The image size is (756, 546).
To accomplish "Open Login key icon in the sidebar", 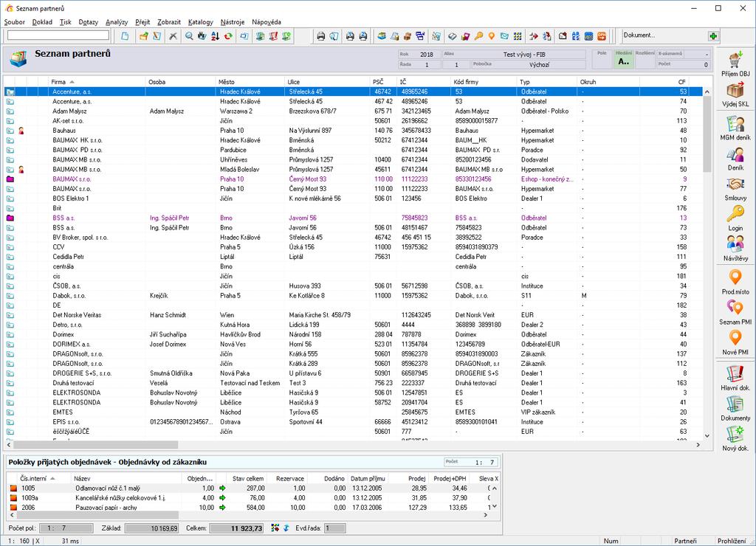I will tap(735, 219).
